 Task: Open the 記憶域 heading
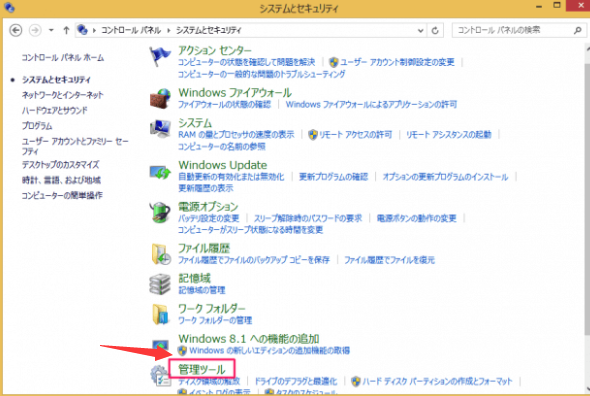pos(194,278)
